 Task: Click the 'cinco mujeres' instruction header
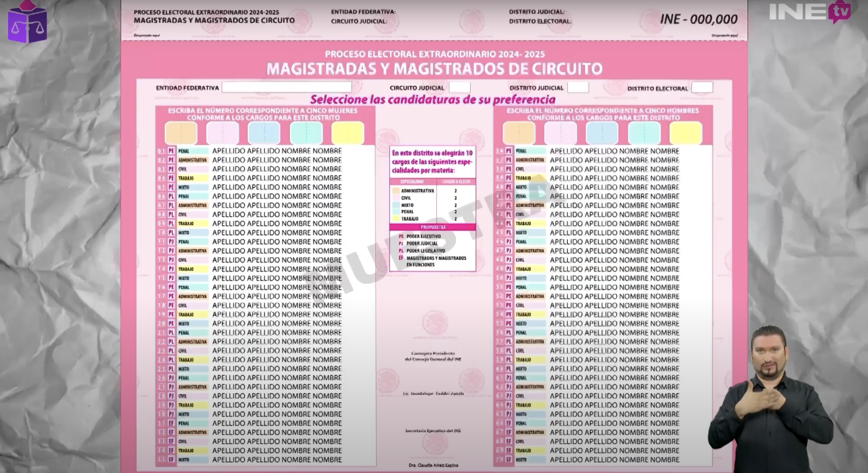263,114
